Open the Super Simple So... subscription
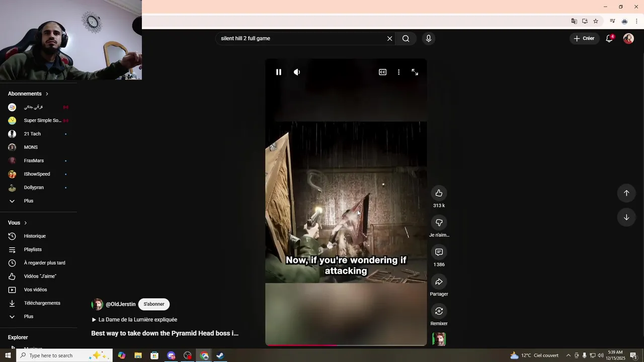644x362 pixels. [x=38, y=121]
